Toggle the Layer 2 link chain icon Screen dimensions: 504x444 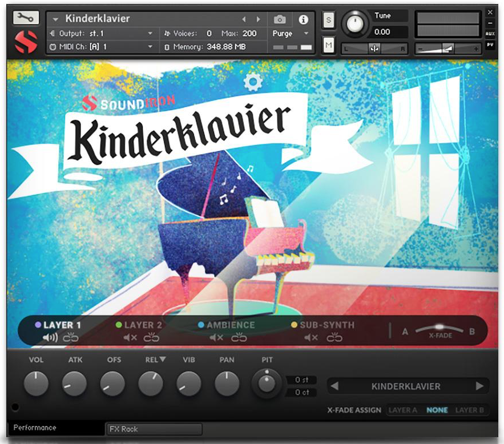point(151,338)
